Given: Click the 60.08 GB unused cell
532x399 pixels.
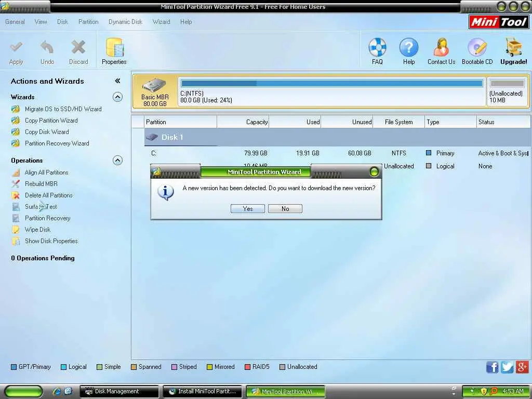Looking at the screenshot, I should coord(360,153).
